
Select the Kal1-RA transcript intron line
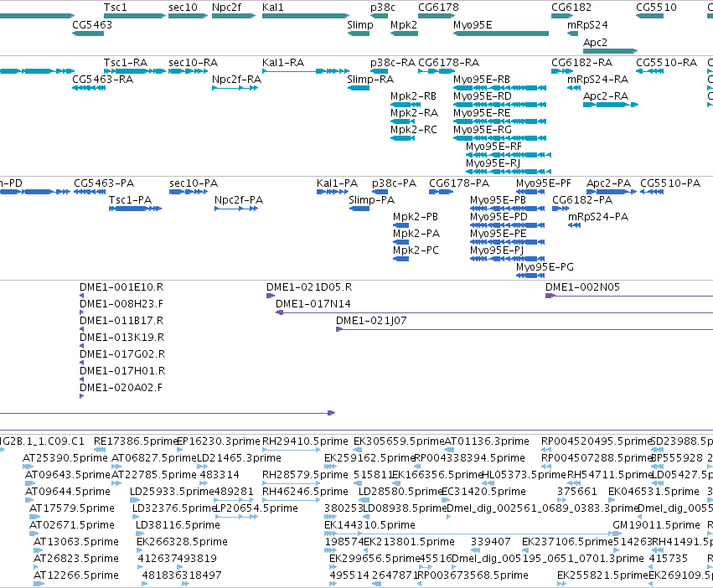289,71
